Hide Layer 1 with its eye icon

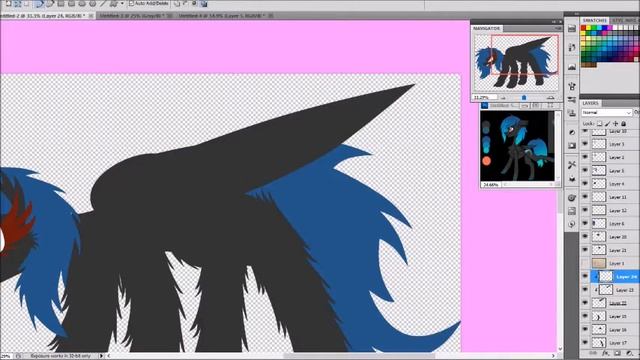pyautogui.click(x=585, y=144)
